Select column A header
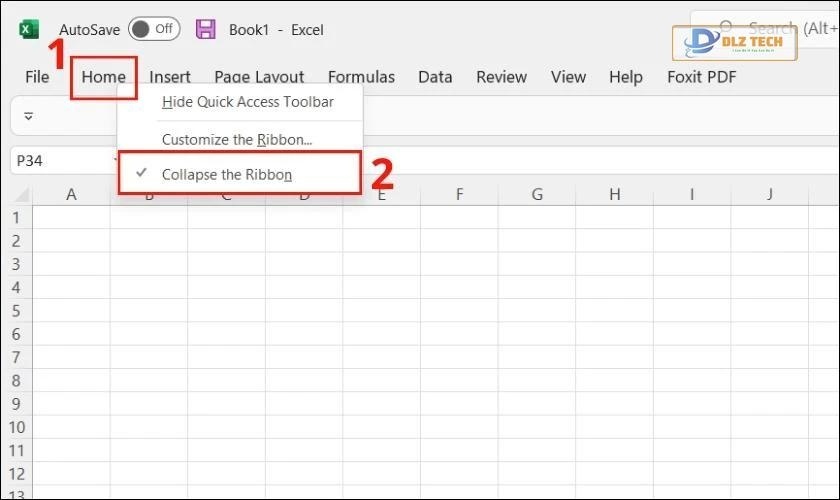This screenshot has height=500, width=840. click(x=71, y=195)
